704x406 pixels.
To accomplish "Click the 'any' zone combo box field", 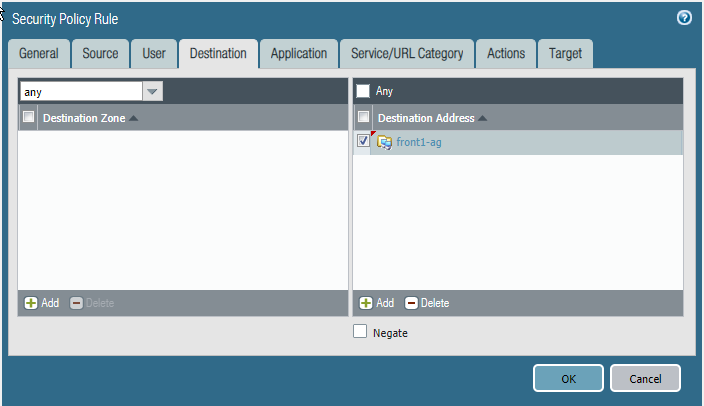I will pyautogui.click(x=81, y=92).
